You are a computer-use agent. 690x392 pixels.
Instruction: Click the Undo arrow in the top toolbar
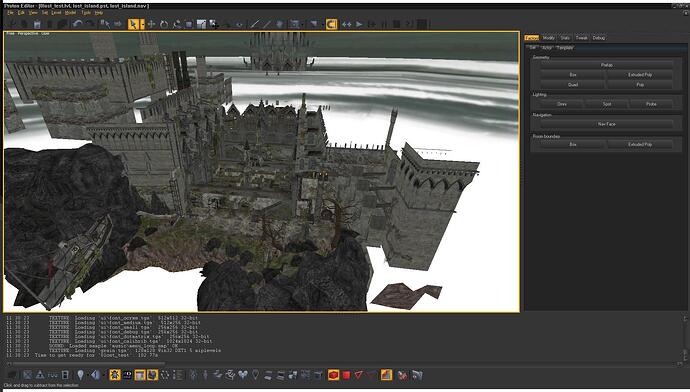78,24
